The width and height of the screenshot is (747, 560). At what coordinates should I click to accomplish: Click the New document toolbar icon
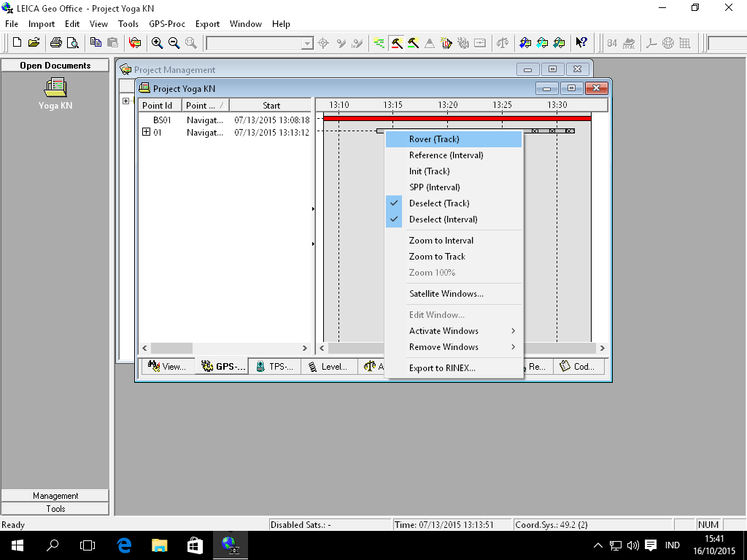tap(18, 43)
